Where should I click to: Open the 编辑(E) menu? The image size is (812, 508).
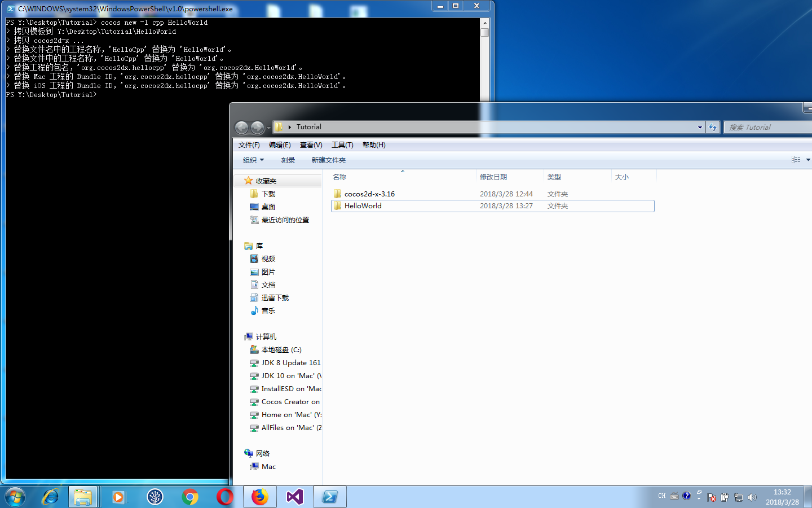click(x=280, y=145)
